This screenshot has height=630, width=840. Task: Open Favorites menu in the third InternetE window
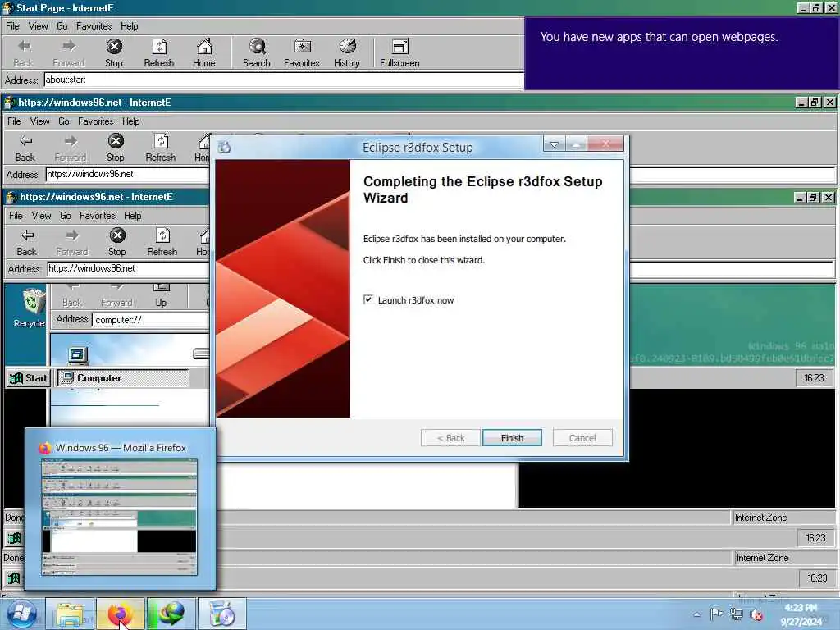[x=97, y=216]
